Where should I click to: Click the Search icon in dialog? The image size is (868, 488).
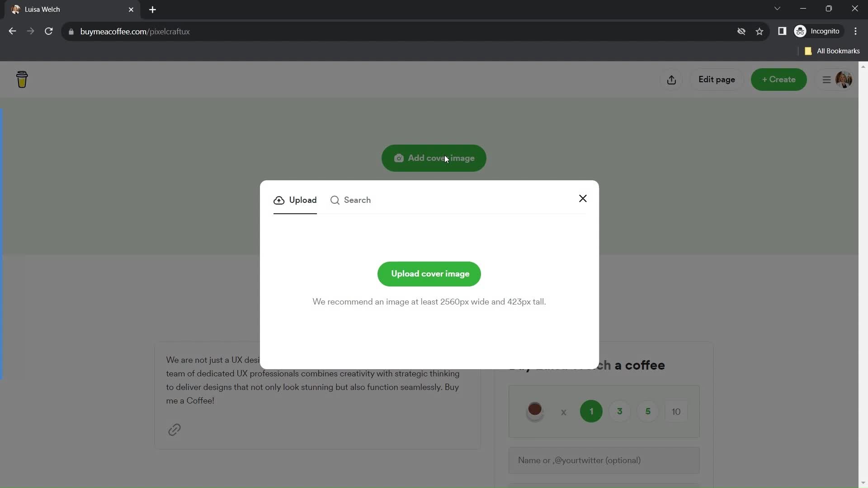(335, 200)
